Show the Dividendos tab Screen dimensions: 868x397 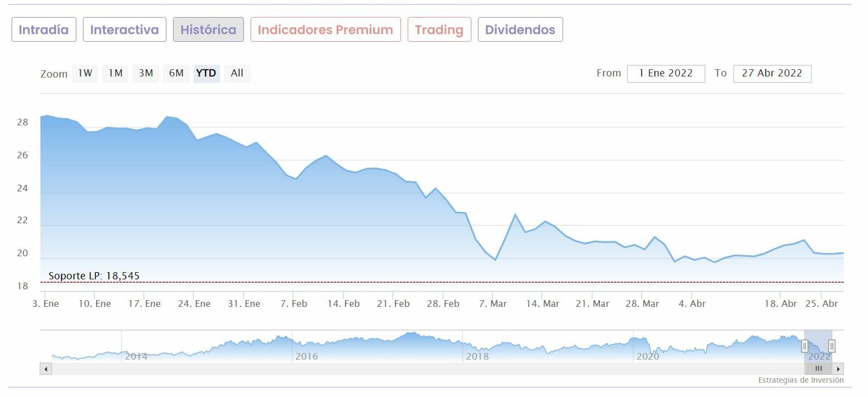click(520, 30)
